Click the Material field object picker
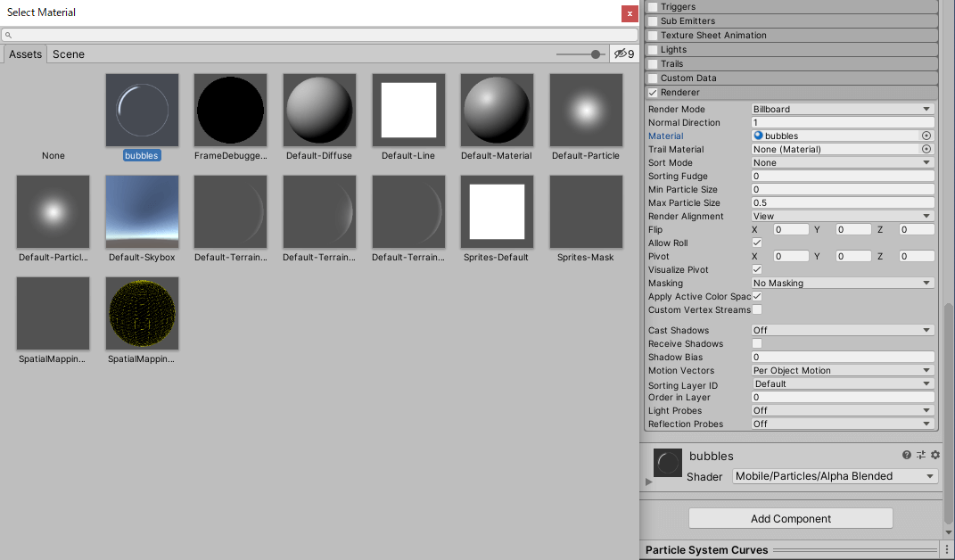 coord(927,136)
